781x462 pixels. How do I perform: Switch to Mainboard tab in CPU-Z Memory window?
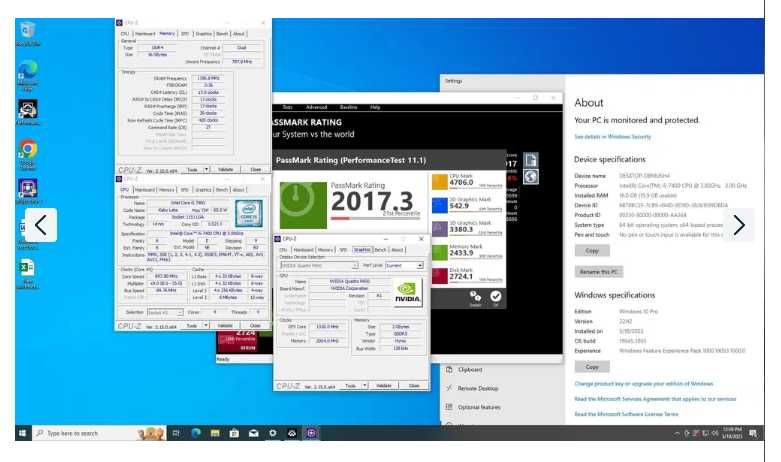click(145, 34)
